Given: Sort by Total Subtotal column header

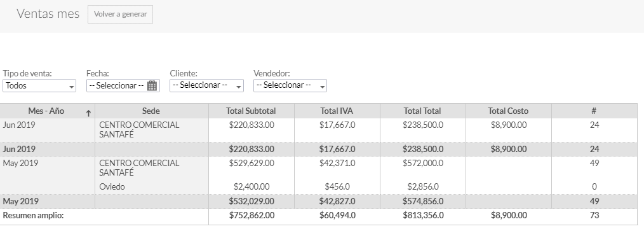Looking at the screenshot, I should (251, 111).
